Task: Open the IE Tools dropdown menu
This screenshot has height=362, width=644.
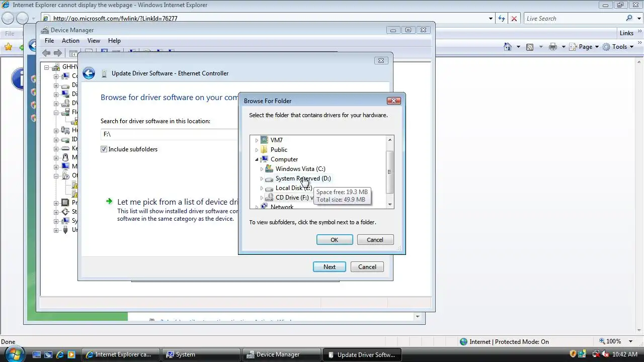Action: [x=617, y=47]
